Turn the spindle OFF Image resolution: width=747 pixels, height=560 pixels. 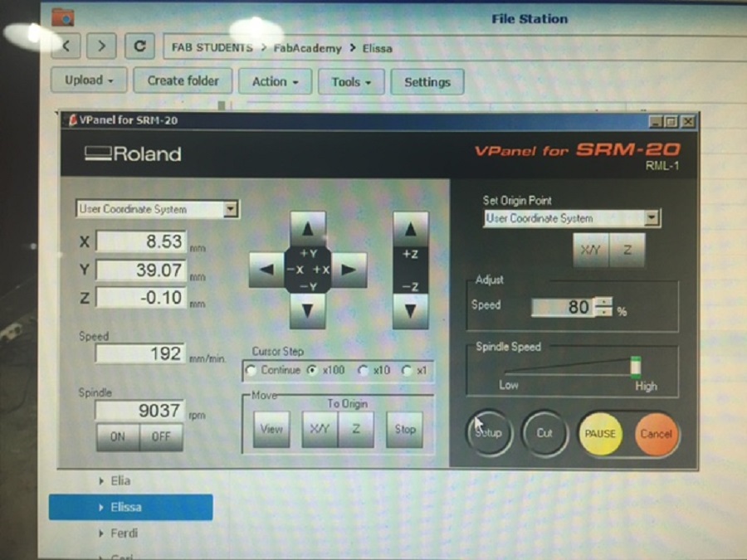pyautogui.click(x=161, y=436)
